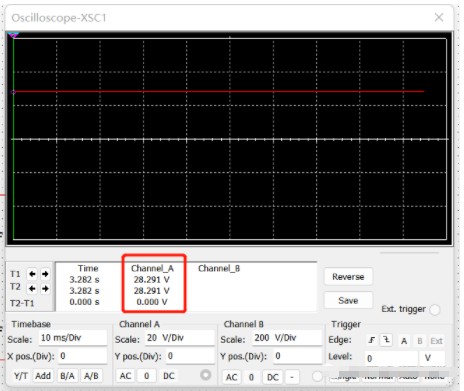This screenshot has width=464, height=391.
Task: Select the Channel A round terminal icon
Action: 206,375
